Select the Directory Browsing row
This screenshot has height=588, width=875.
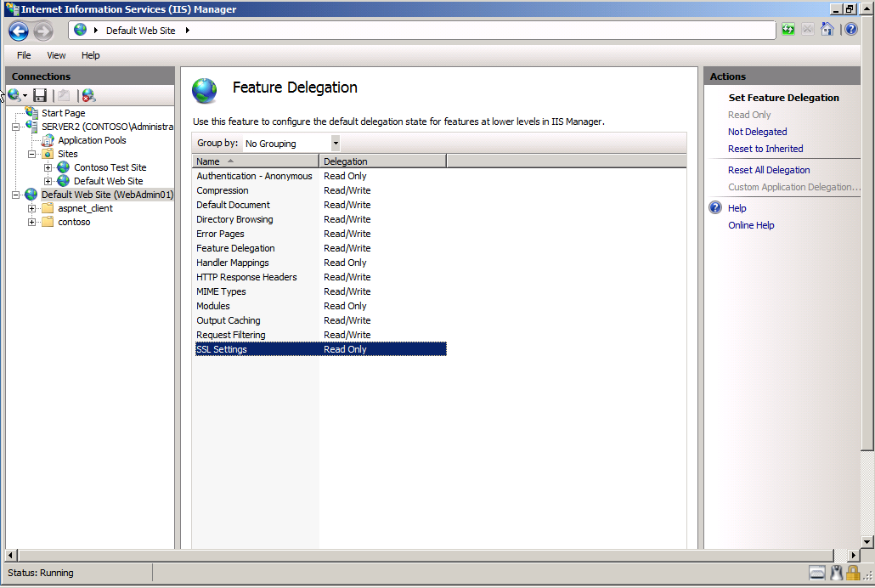pos(320,219)
